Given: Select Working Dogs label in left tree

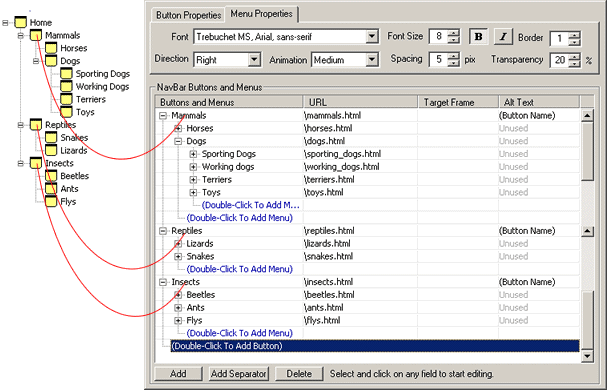Looking at the screenshot, I should click(102, 86).
